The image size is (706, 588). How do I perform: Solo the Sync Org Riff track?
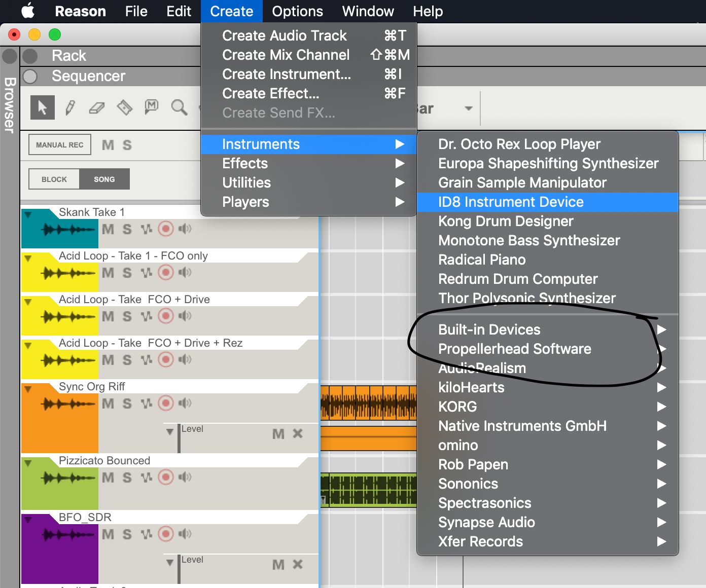[x=127, y=403]
